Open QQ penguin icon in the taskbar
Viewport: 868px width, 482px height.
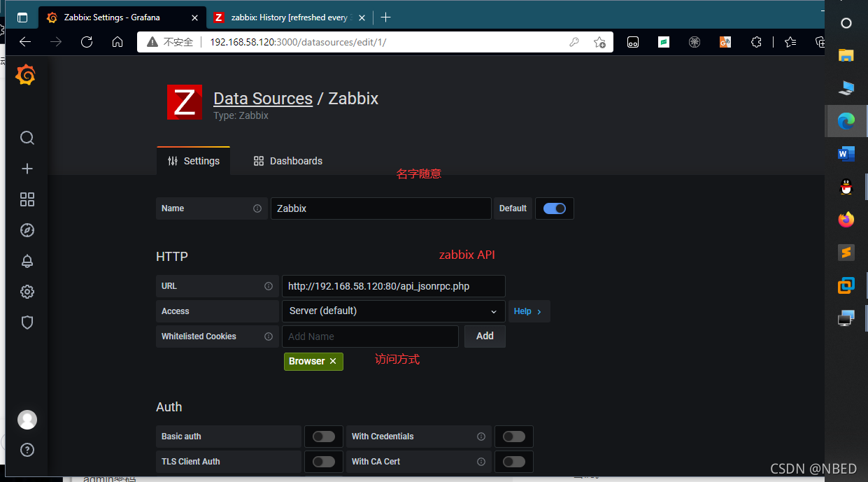point(846,187)
